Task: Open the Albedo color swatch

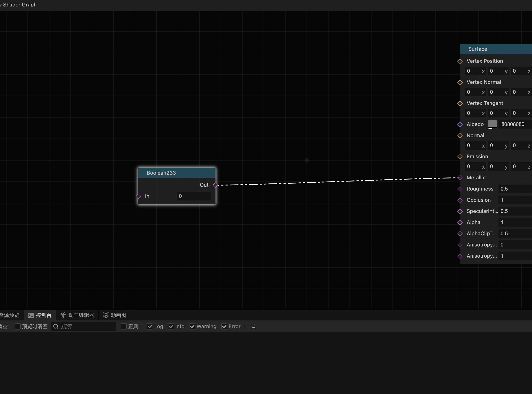Action: (492, 124)
